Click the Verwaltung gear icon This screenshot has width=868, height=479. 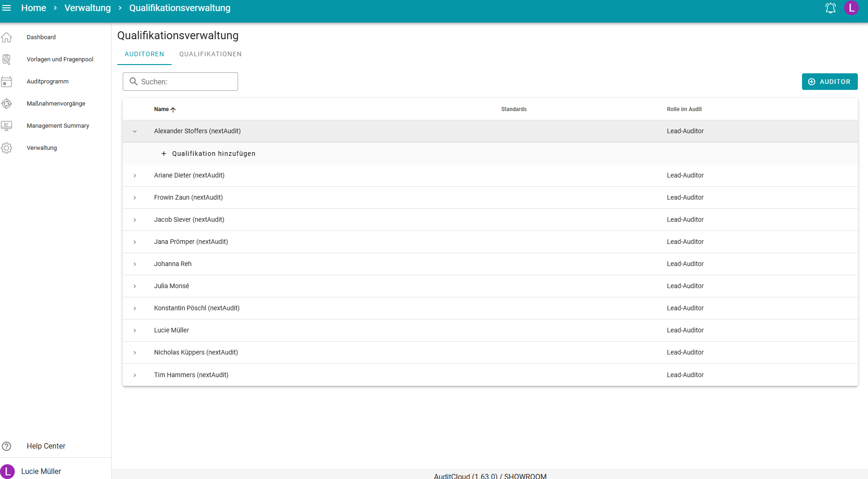pos(7,148)
